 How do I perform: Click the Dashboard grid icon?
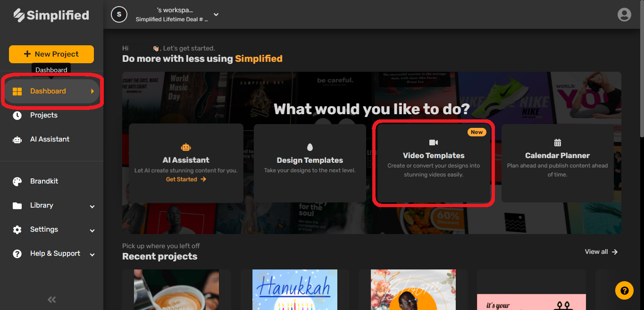[x=17, y=91]
